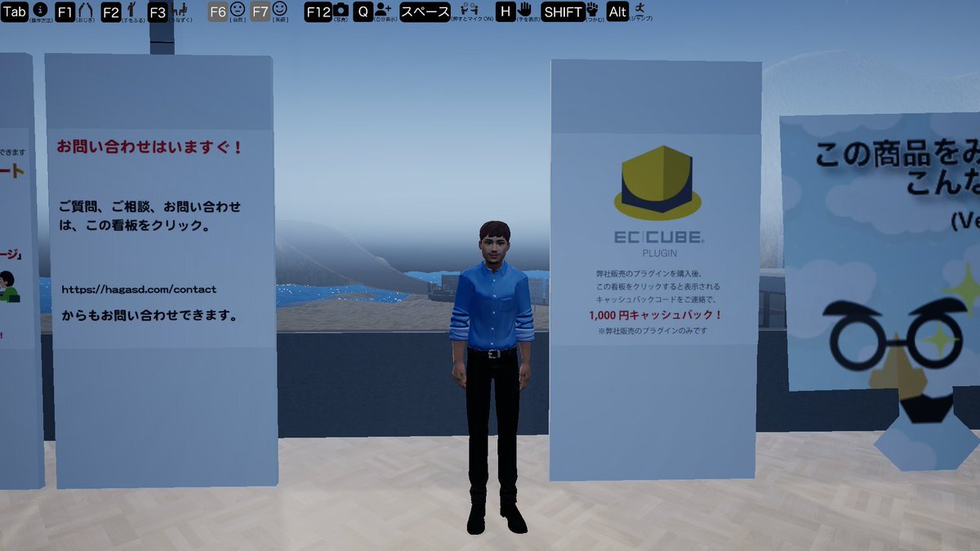
Task: Click the F6 key label
Action: (217, 11)
